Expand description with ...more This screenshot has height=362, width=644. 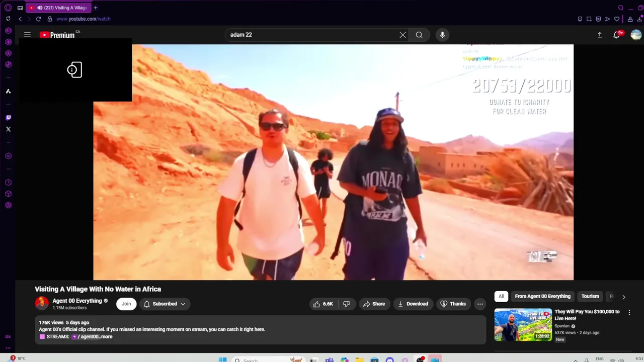(x=106, y=336)
